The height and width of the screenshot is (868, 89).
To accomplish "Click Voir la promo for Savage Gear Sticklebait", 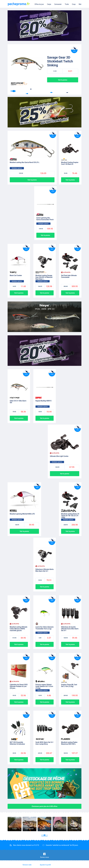I will 62,80.
